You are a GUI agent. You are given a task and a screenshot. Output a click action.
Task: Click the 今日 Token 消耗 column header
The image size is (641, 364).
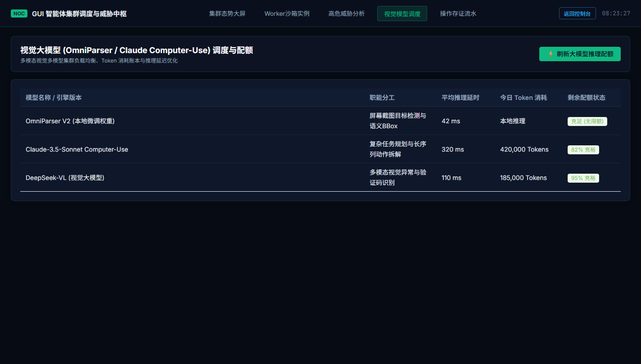[524, 98]
